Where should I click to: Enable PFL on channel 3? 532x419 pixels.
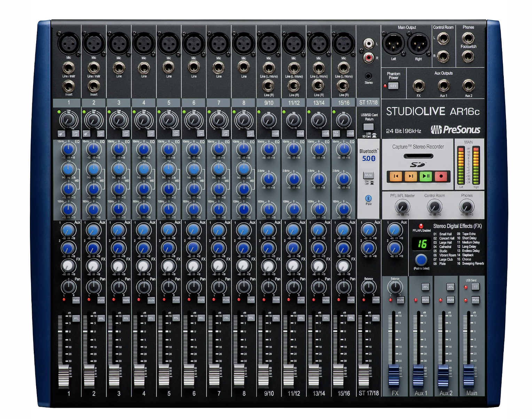pos(126,318)
